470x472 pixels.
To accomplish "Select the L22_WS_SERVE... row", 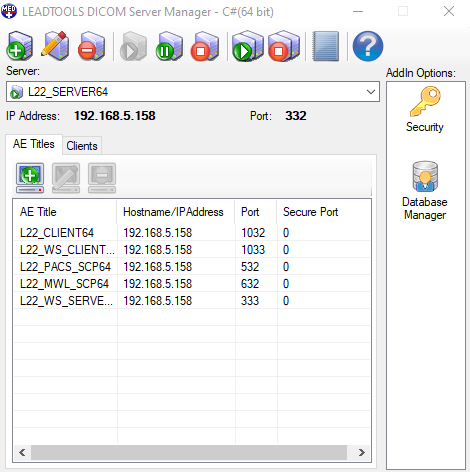I will 192,301.
